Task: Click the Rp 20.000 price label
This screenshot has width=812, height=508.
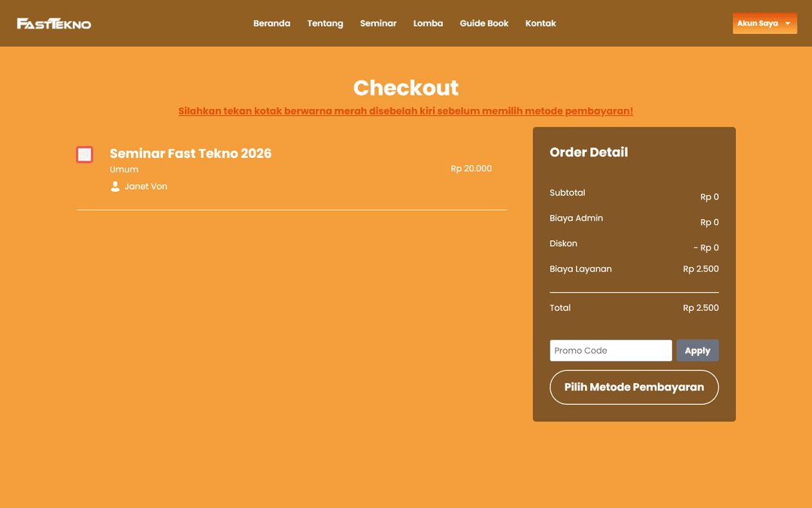Action: coord(471,169)
